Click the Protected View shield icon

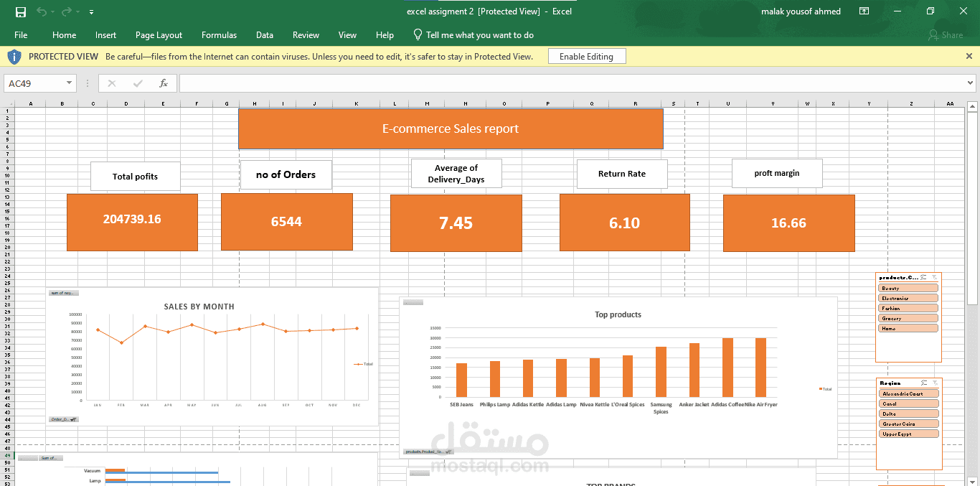[x=14, y=56]
